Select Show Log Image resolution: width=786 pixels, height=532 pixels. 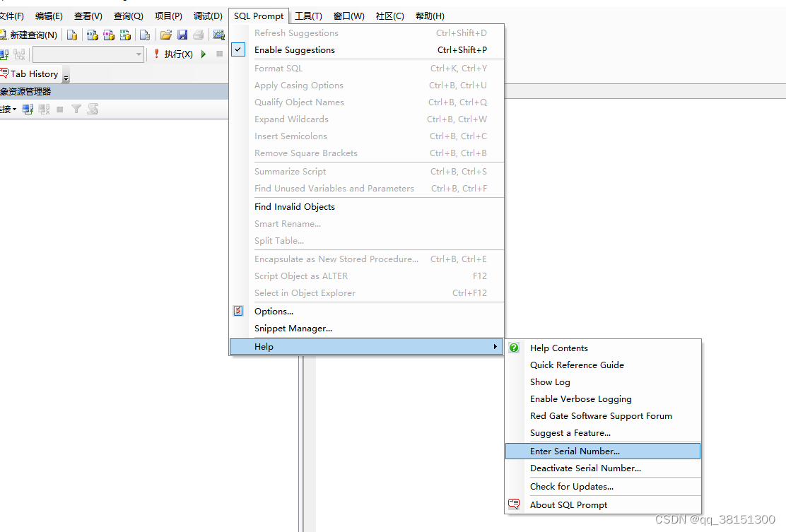tap(550, 382)
